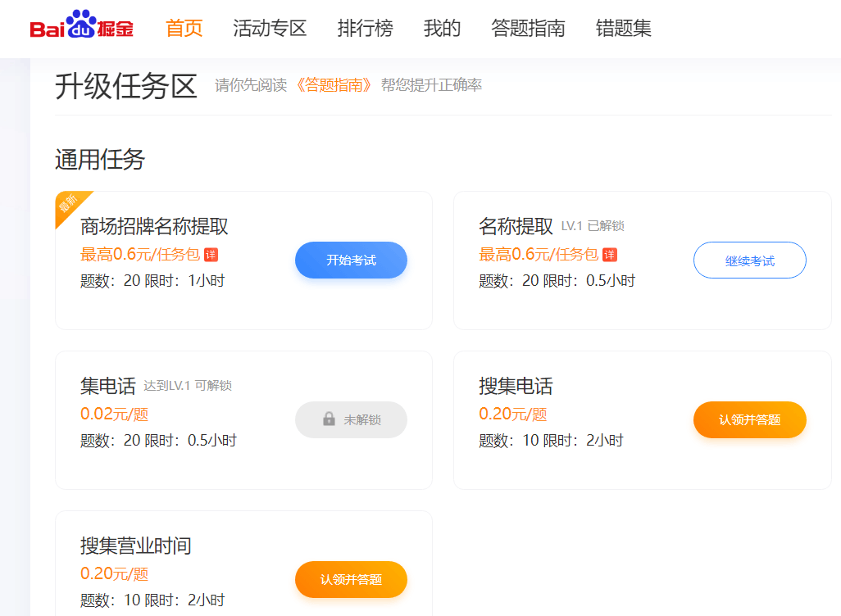
Task: Click 继续考试 for the 名称提取 task
Action: coord(750,260)
